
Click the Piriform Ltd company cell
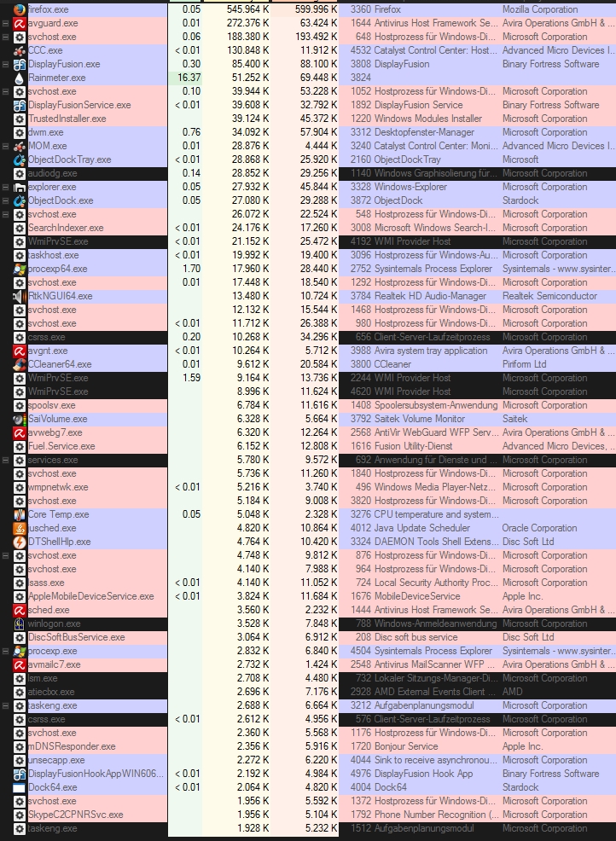[x=524, y=364]
